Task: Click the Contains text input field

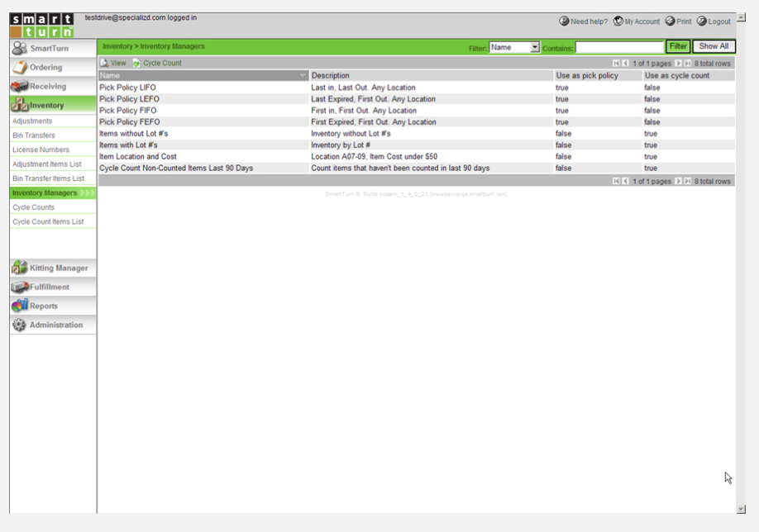Action: point(619,47)
